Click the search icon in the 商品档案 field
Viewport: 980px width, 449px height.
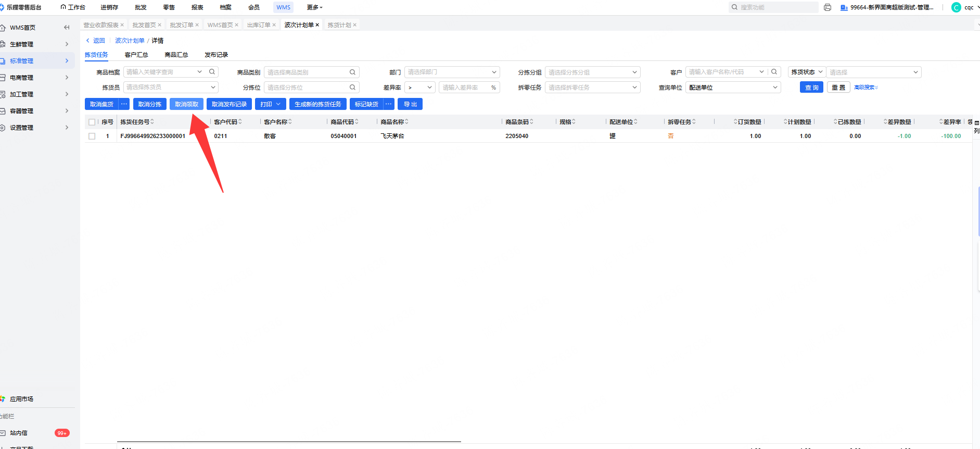click(212, 72)
